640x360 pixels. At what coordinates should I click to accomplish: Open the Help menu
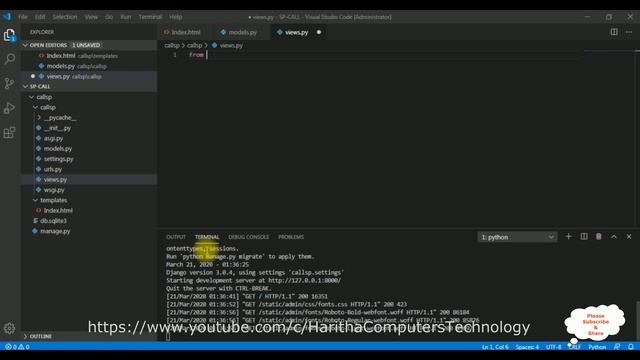pyautogui.click(x=176, y=17)
